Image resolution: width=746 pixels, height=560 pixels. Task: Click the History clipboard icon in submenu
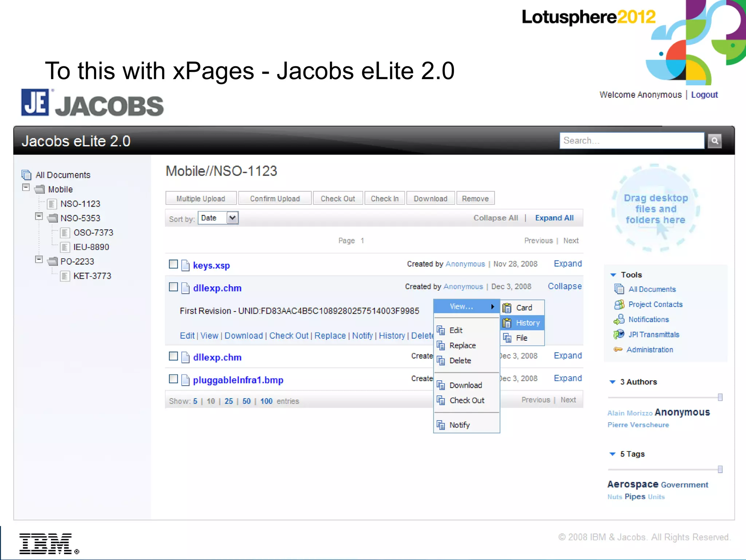coord(507,323)
